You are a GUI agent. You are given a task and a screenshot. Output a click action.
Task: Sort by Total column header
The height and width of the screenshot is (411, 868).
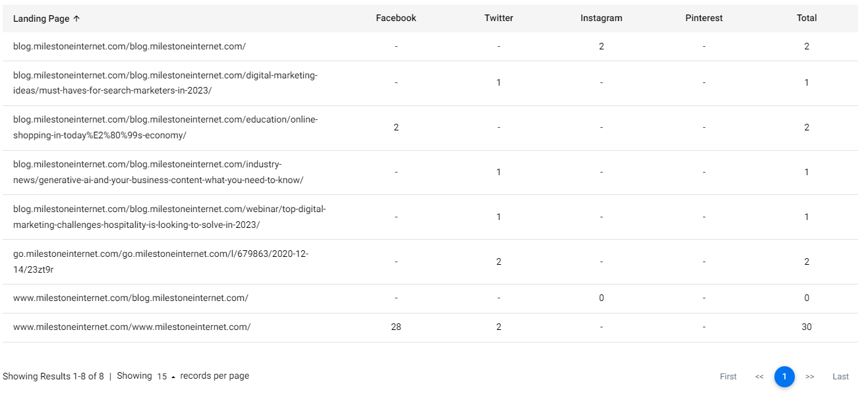point(807,18)
